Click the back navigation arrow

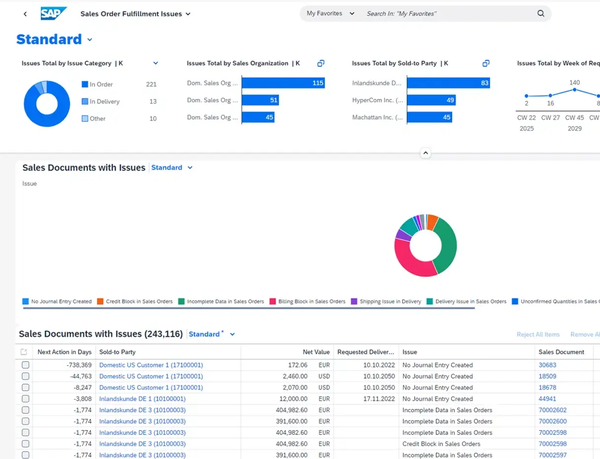click(x=25, y=14)
